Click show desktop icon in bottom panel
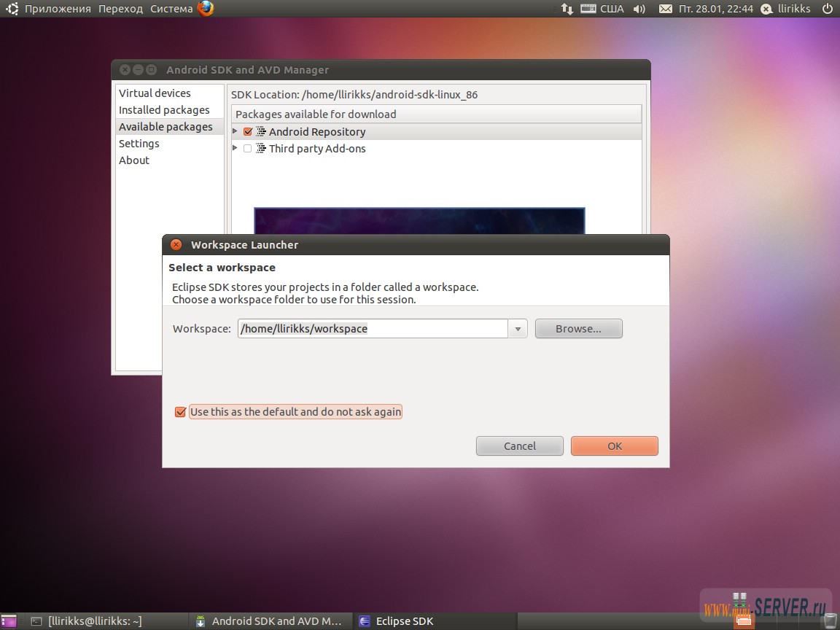The height and width of the screenshot is (630, 840). click(9, 621)
